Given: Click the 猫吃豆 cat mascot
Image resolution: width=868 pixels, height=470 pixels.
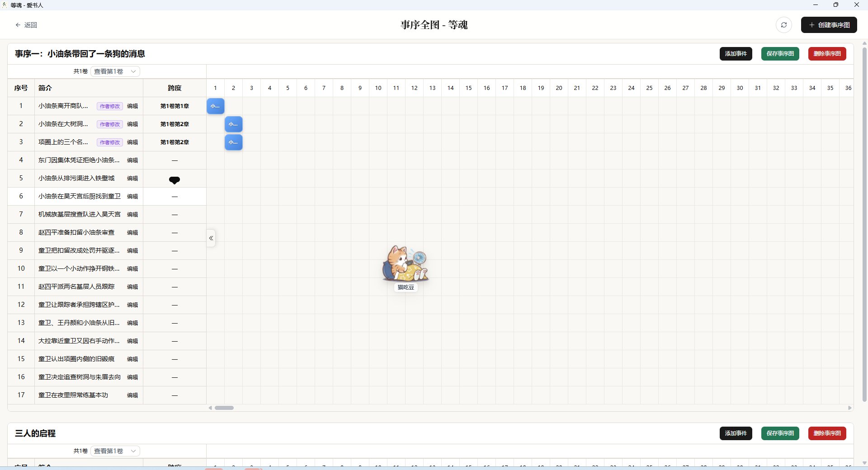Looking at the screenshot, I should [x=406, y=264].
